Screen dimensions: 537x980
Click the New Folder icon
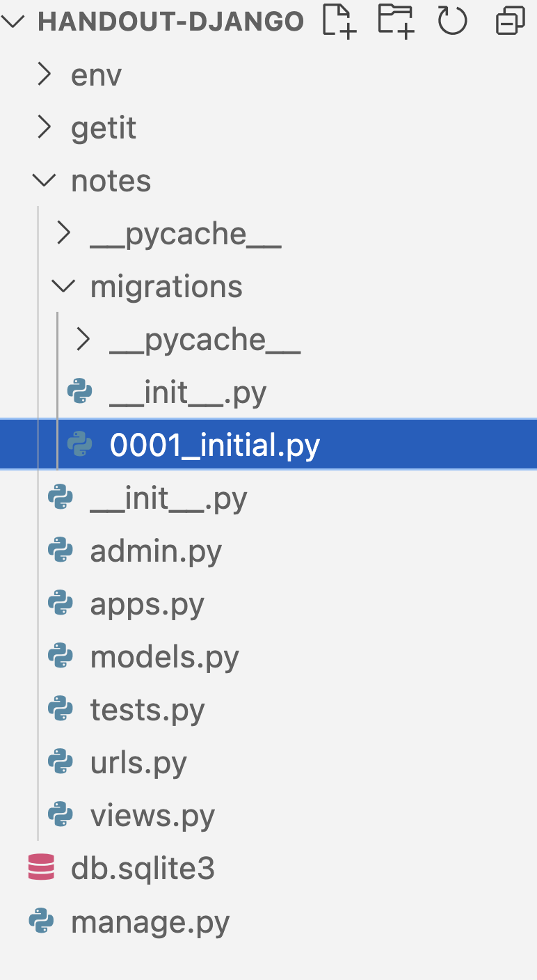pos(395,21)
